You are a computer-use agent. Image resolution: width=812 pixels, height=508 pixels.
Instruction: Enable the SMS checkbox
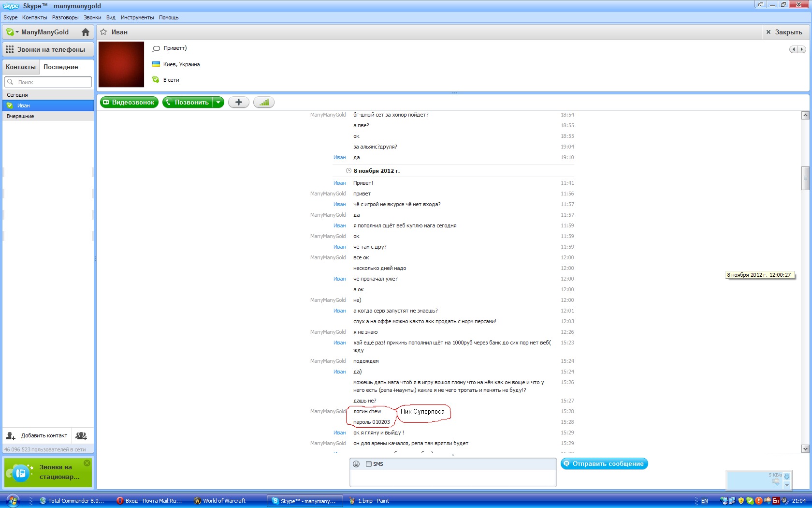point(369,464)
